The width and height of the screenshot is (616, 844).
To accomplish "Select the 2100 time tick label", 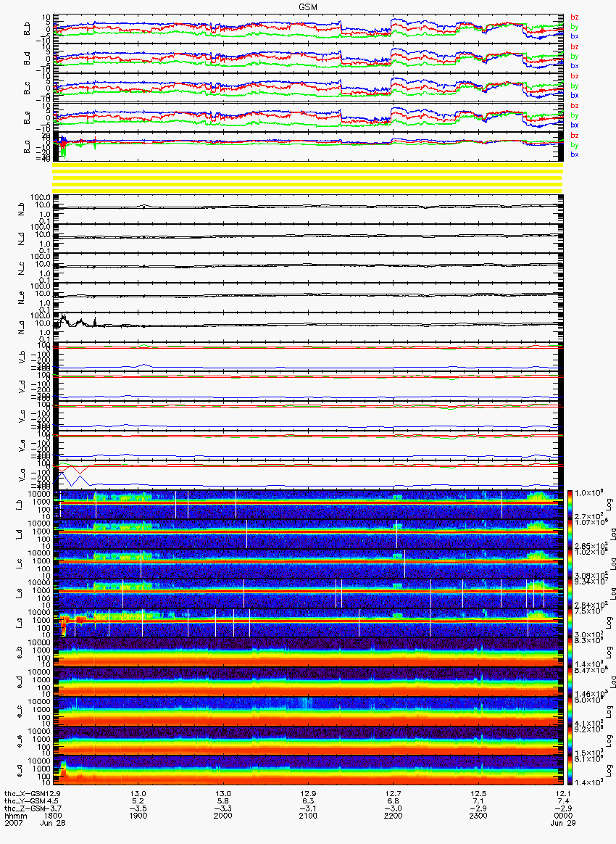I will (308, 816).
